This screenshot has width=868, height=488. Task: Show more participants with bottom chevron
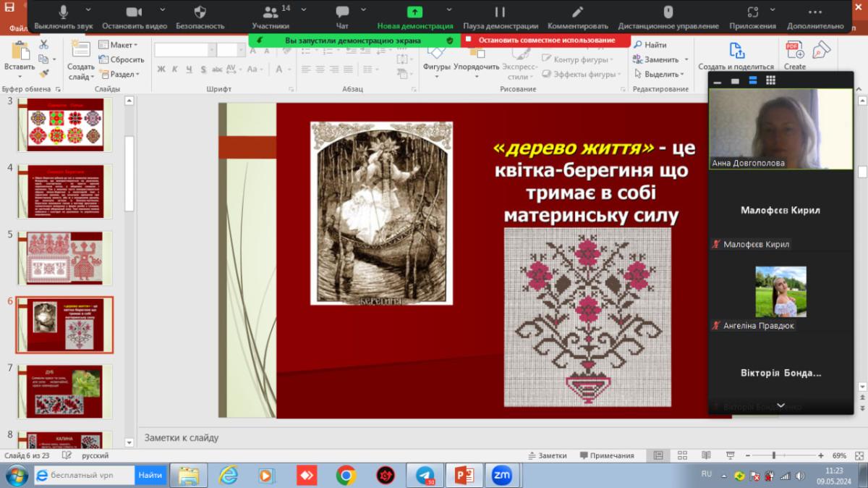[x=780, y=405]
